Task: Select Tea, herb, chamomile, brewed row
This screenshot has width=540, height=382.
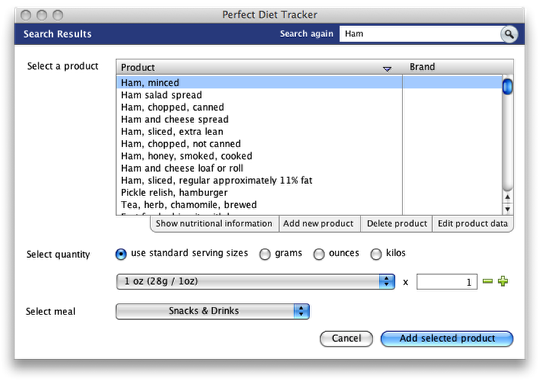Action: pos(309,205)
